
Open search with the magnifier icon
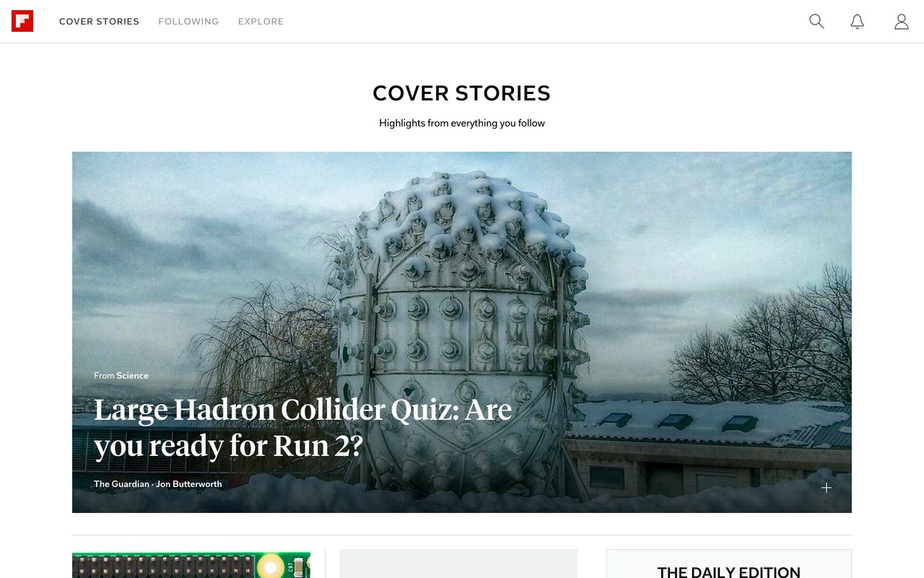point(816,22)
